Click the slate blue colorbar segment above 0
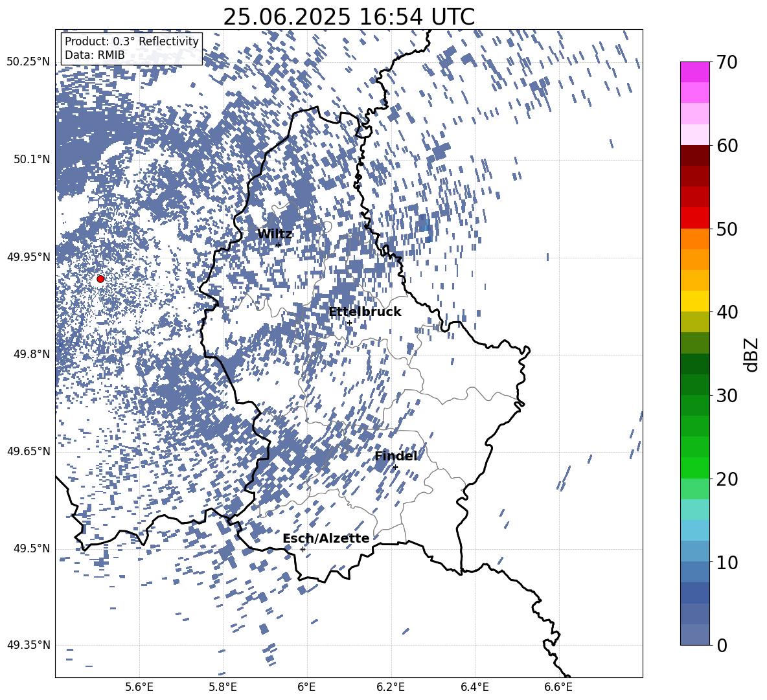Image resolution: width=767 pixels, height=700 pixels. 694,635
